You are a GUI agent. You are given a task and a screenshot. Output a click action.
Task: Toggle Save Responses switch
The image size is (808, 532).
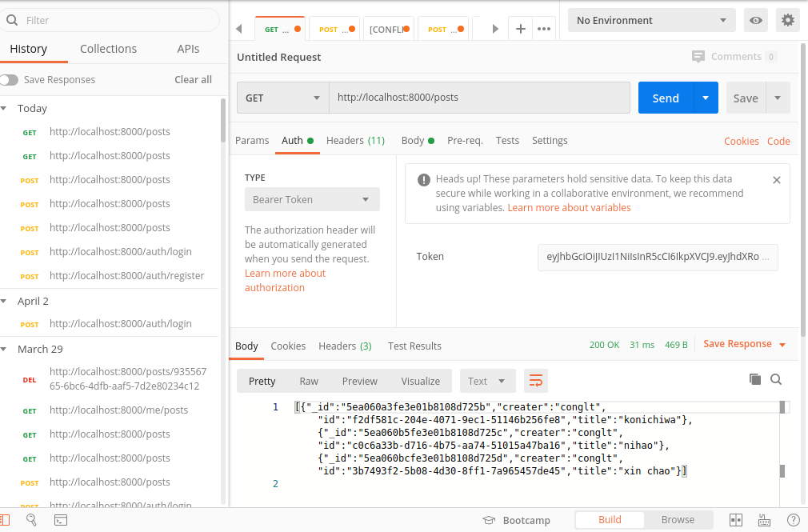pos(10,80)
